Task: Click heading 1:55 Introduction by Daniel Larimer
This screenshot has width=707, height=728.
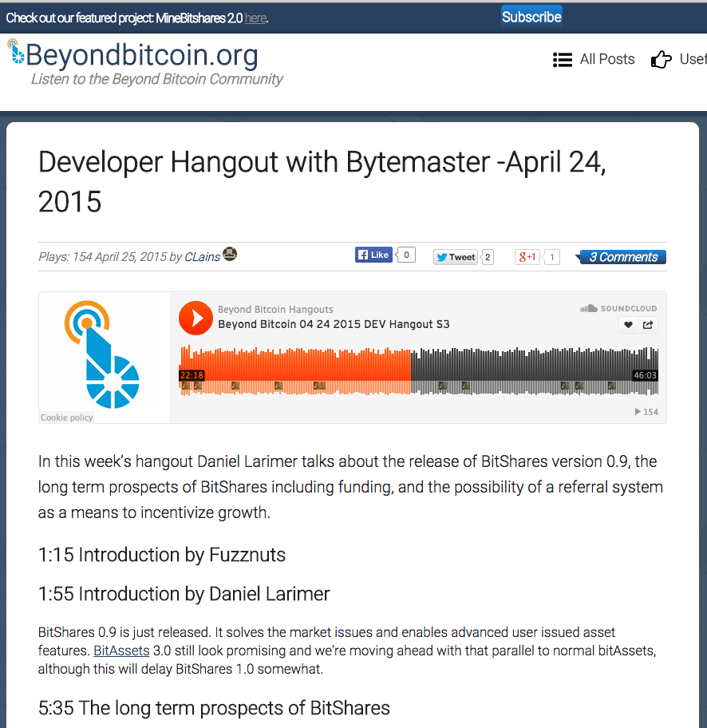Action: point(184,594)
